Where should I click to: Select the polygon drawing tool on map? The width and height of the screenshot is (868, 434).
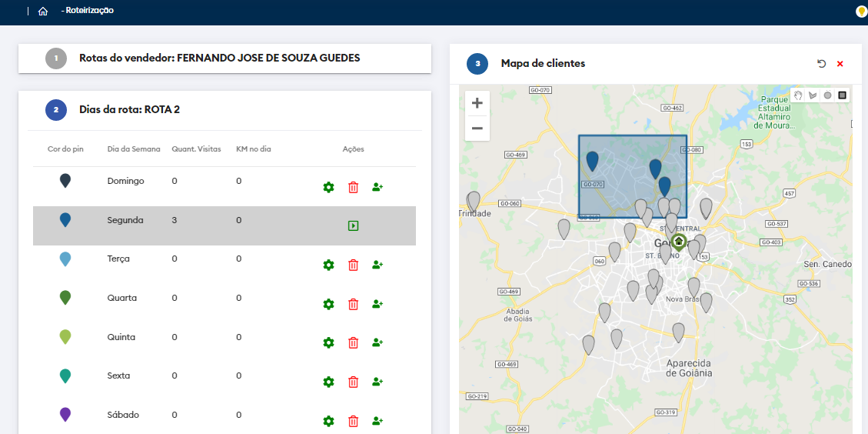coord(813,95)
